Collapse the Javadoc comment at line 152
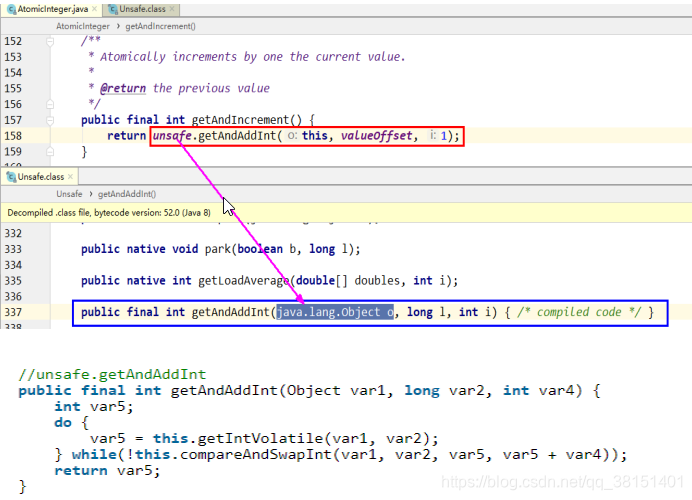 pos(50,41)
